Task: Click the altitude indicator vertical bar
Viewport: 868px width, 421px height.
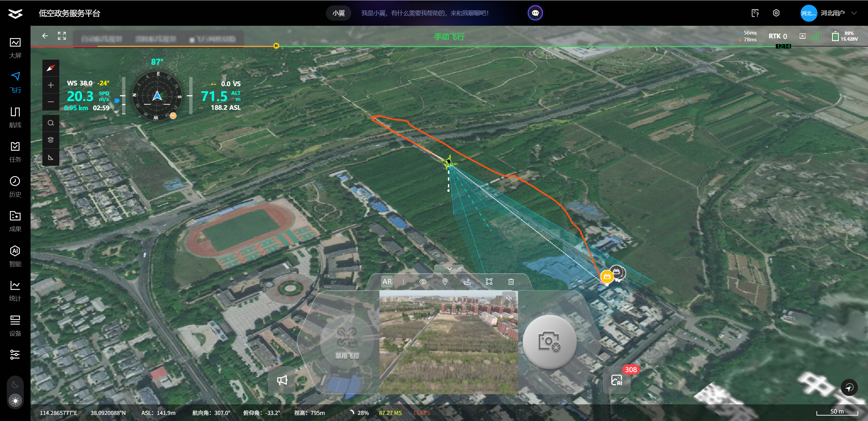Action: (x=191, y=96)
